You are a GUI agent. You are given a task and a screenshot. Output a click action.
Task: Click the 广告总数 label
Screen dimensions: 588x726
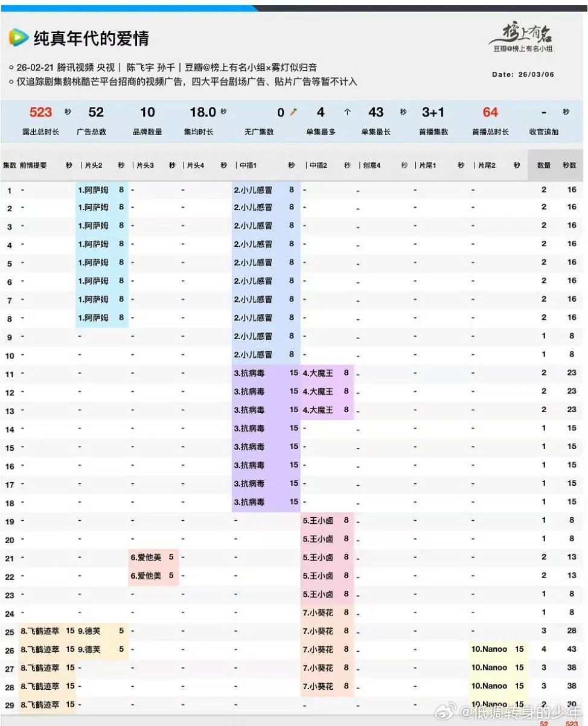92,132
